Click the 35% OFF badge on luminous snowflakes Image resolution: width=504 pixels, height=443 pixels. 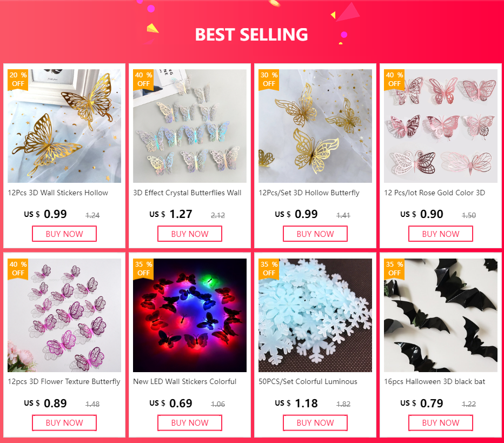tap(269, 269)
